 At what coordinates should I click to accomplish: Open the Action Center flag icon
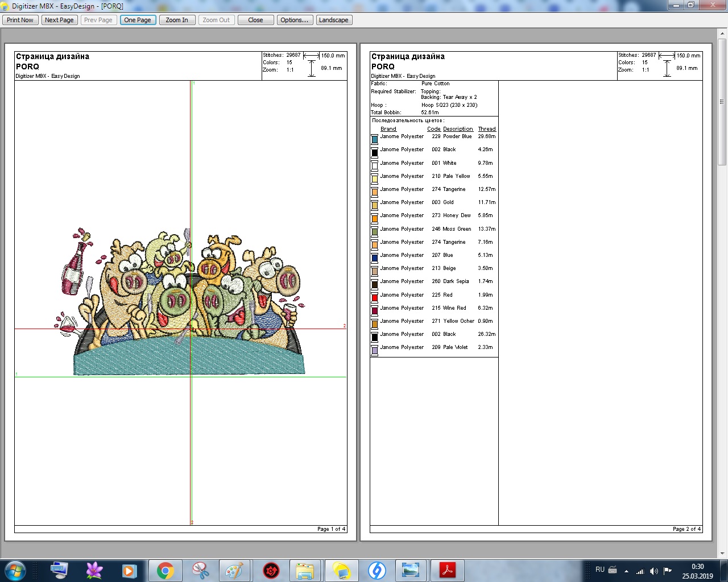pyautogui.click(x=668, y=571)
